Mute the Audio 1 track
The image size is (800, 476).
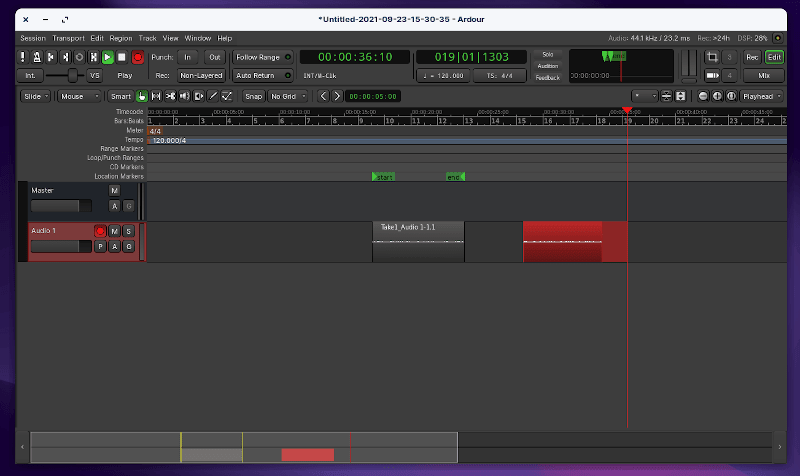point(114,231)
